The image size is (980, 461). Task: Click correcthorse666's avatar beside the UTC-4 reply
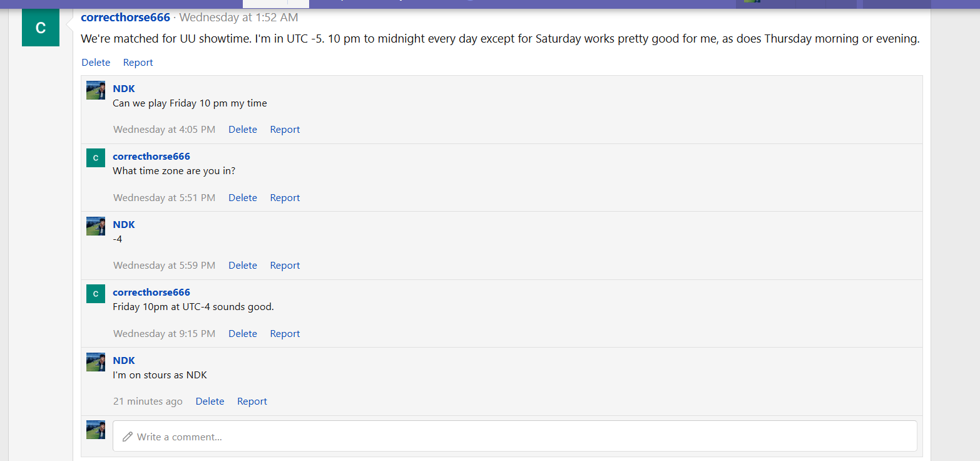coord(96,294)
